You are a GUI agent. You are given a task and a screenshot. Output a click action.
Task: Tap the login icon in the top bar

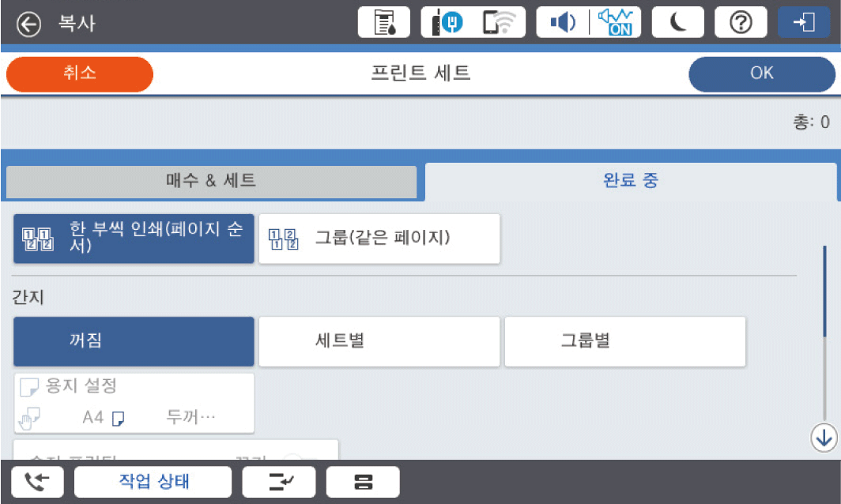click(803, 23)
